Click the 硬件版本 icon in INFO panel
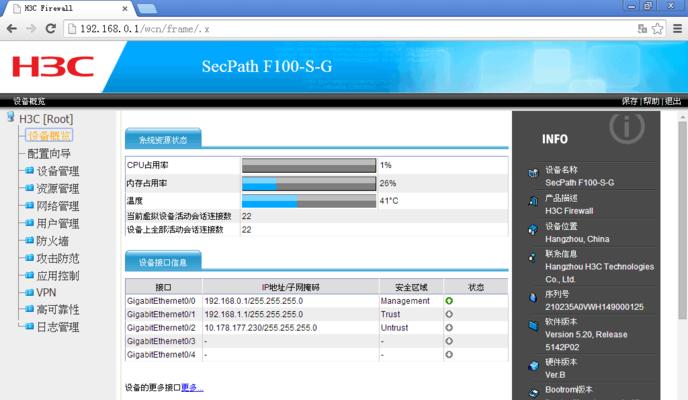The height and width of the screenshot is (400, 688). [x=533, y=365]
